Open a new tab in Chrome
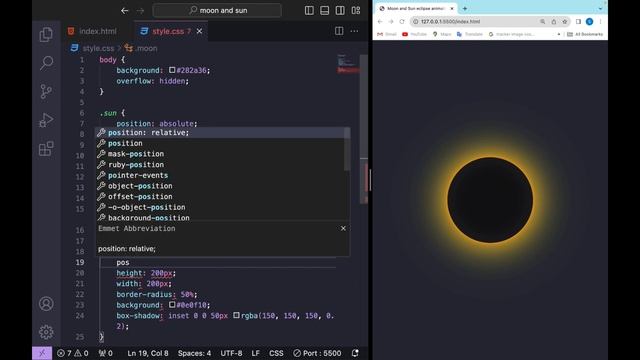The height and width of the screenshot is (360, 640). pyautogui.click(x=464, y=8)
